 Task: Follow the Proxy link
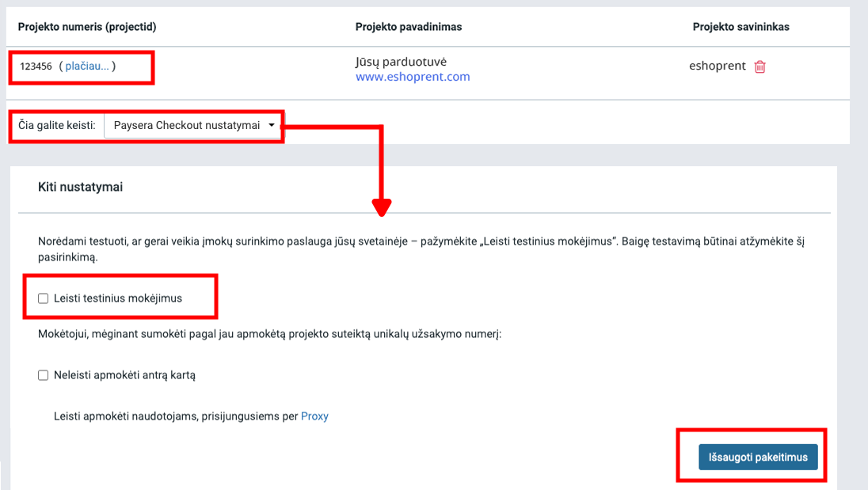point(314,416)
